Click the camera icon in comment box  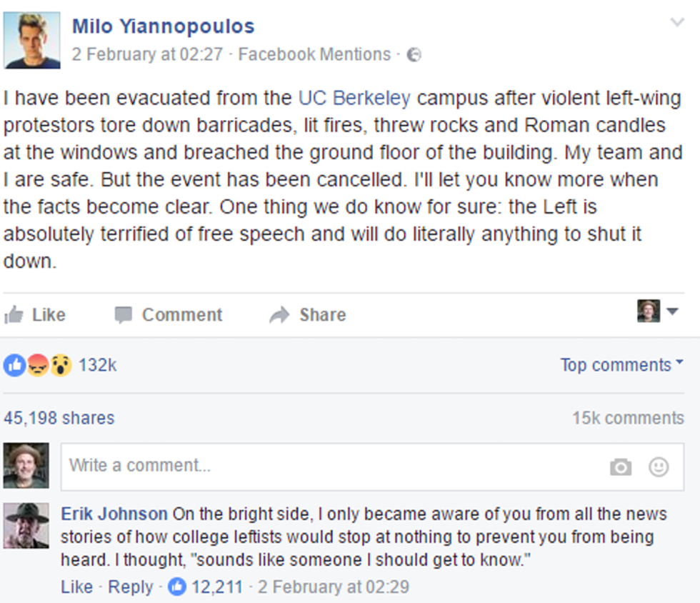(621, 467)
